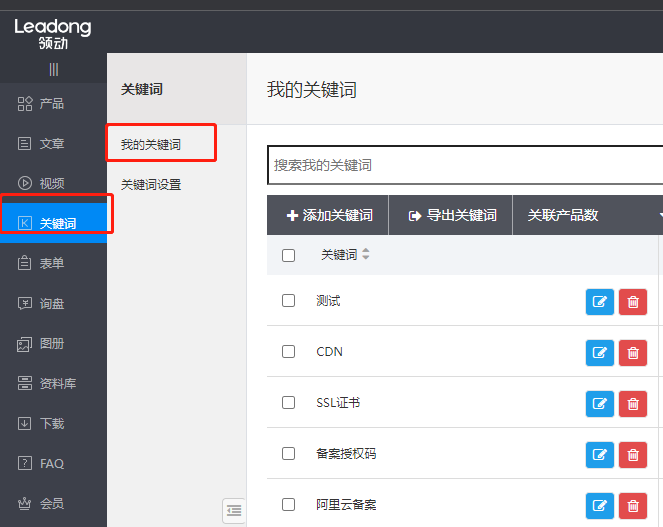Click the 搜索我的关键词 search field
This screenshot has height=527, width=663.
465,165
